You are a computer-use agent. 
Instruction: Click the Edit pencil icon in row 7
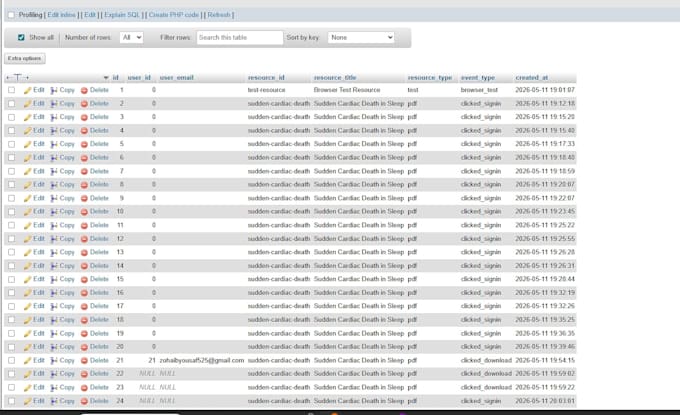28,171
